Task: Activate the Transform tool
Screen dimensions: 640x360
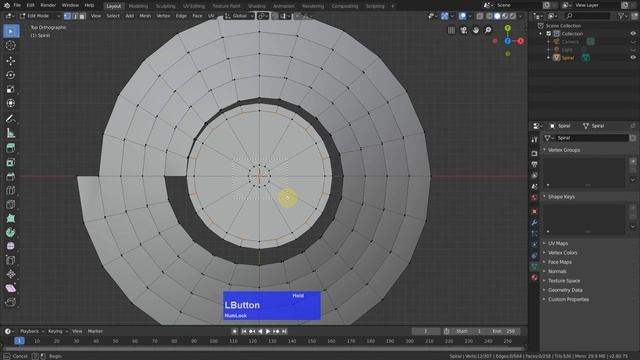Action: 11,104
